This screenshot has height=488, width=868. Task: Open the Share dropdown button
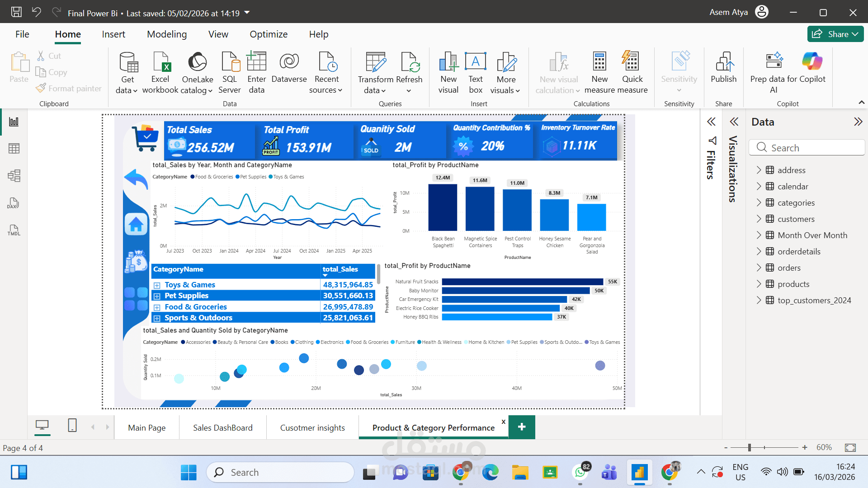point(835,34)
